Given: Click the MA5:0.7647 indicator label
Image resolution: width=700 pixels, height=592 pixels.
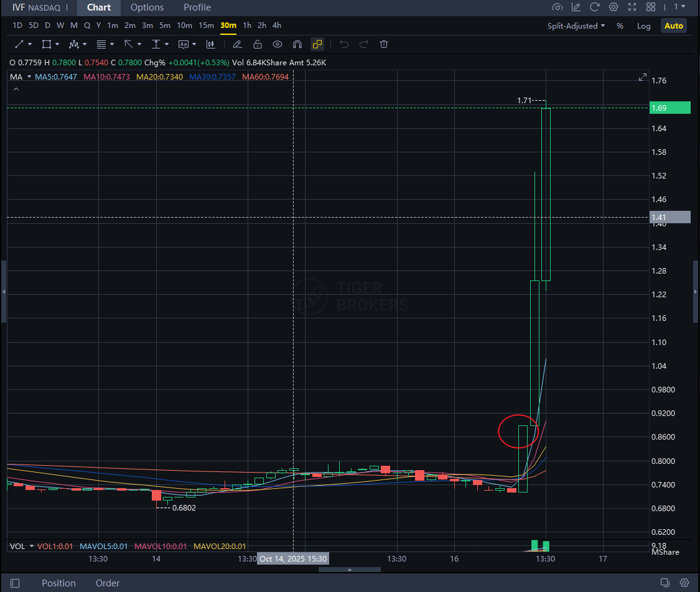Looking at the screenshot, I should click(x=56, y=76).
